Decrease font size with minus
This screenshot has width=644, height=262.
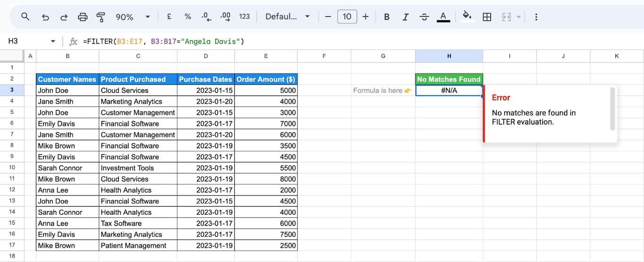[x=328, y=16]
